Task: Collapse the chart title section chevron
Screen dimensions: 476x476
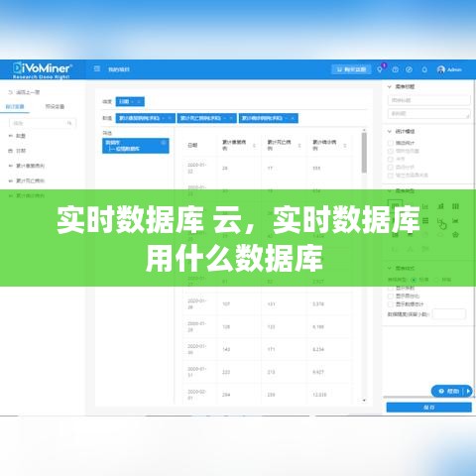Action: click(390, 86)
